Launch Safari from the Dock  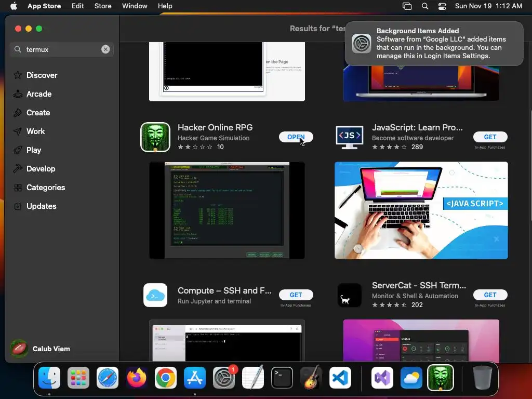(108, 377)
